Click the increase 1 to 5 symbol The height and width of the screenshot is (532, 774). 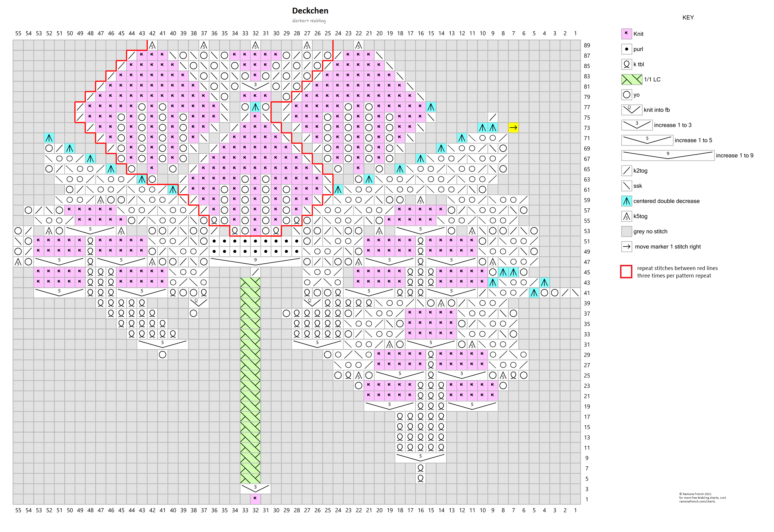(x=647, y=140)
